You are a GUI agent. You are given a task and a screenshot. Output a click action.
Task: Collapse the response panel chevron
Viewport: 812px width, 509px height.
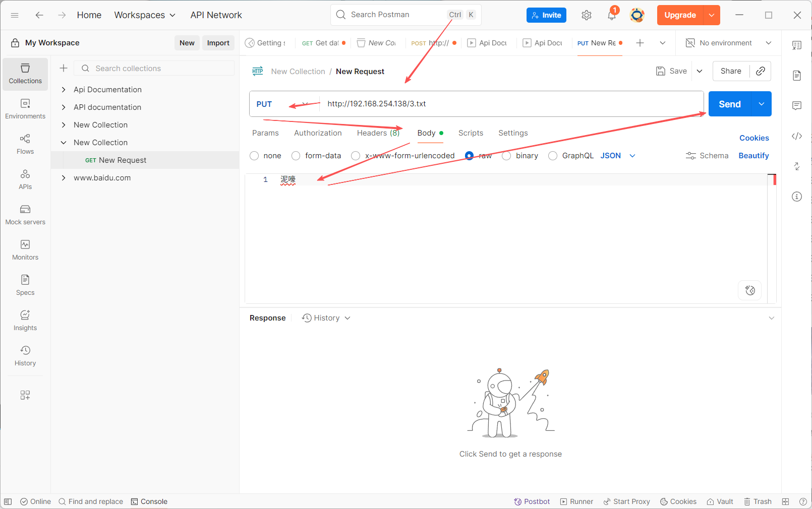[x=771, y=318]
